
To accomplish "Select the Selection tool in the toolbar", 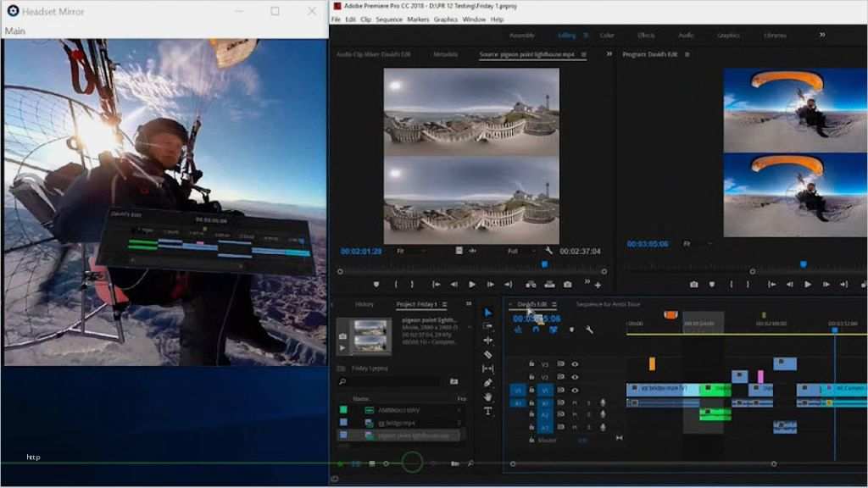I will [x=488, y=312].
